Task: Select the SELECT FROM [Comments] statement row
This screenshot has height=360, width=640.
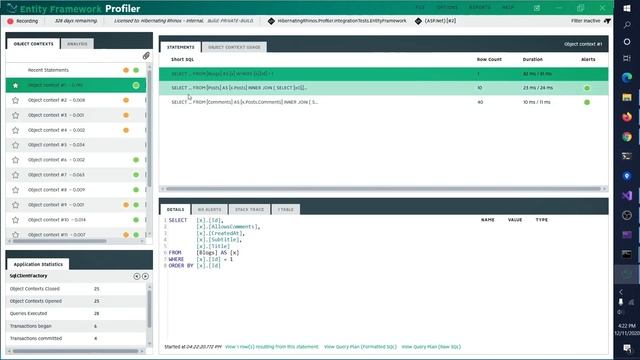Action: tap(384, 102)
